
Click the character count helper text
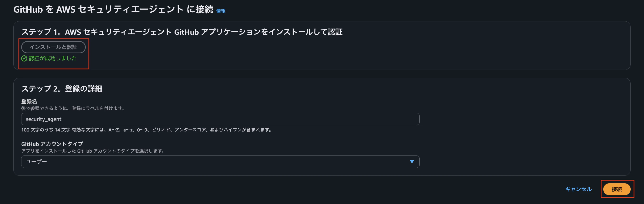tap(146, 130)
